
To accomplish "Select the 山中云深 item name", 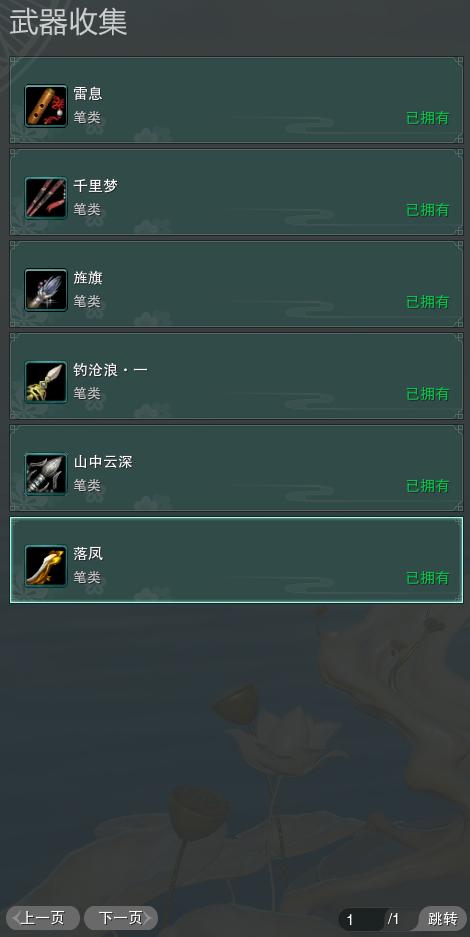I will coord(103,461).
